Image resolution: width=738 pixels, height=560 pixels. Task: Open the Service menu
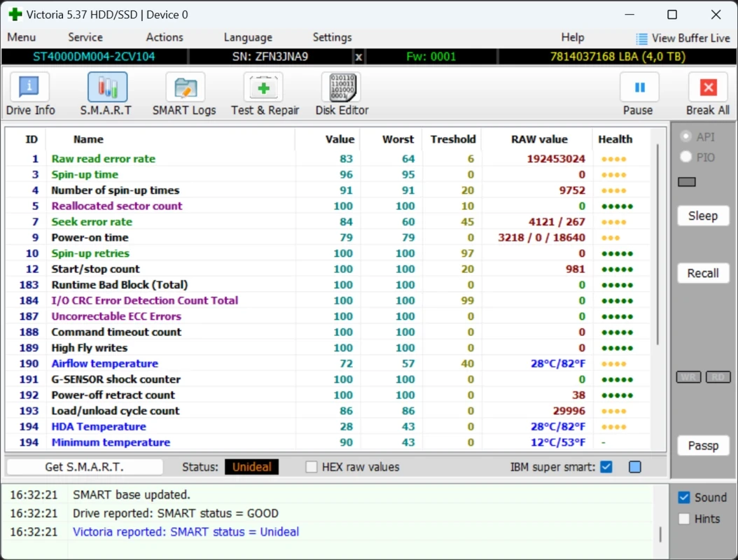85,38
